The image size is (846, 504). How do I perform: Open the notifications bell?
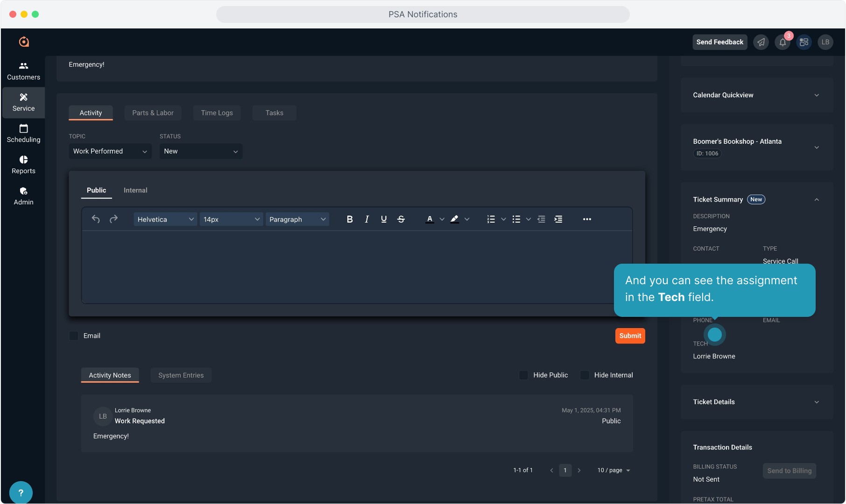(x=783, y=42)
